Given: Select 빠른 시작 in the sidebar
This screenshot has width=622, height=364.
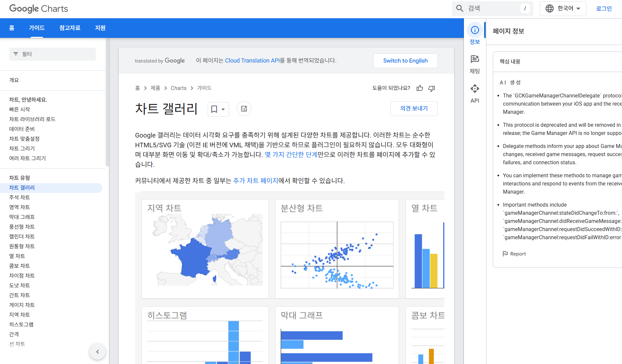Looking at the screenshot, I should [20, 109].
